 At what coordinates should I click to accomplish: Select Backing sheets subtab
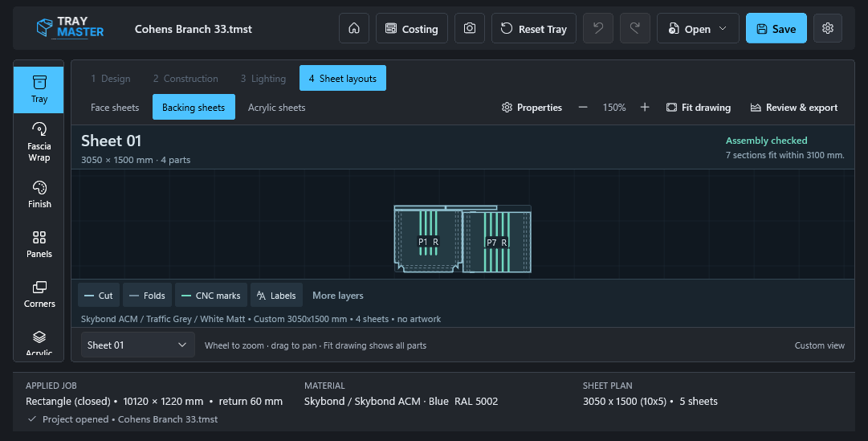[194, 107]
